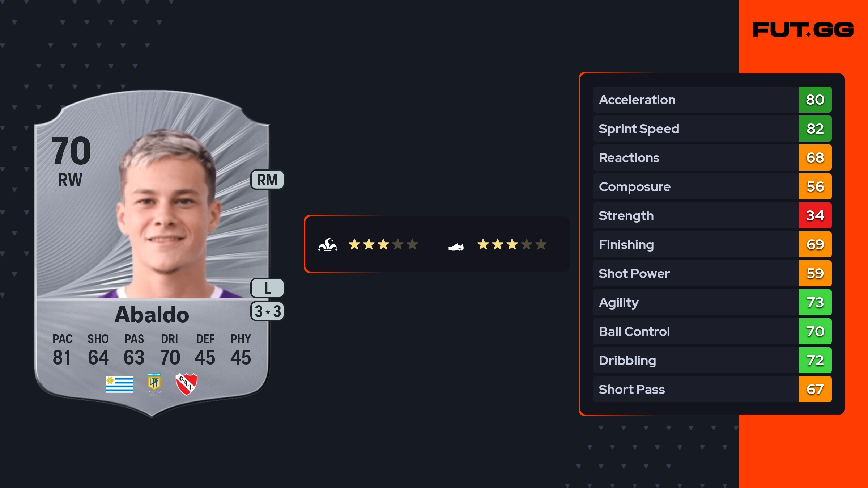Click the green Ball Control 70 value
Screen dimensions: 868x488
point(815,332)
